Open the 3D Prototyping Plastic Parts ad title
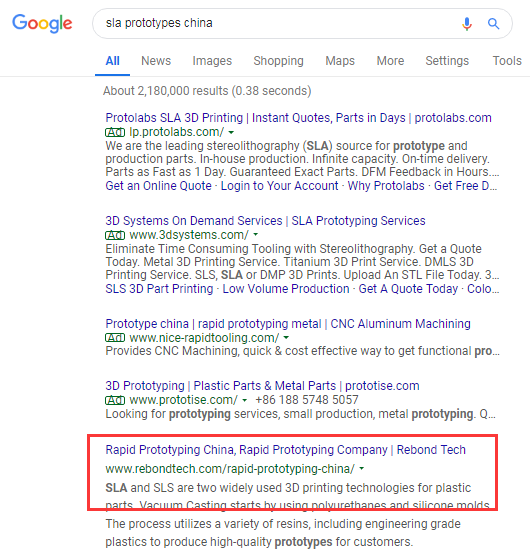 point(262,386)
